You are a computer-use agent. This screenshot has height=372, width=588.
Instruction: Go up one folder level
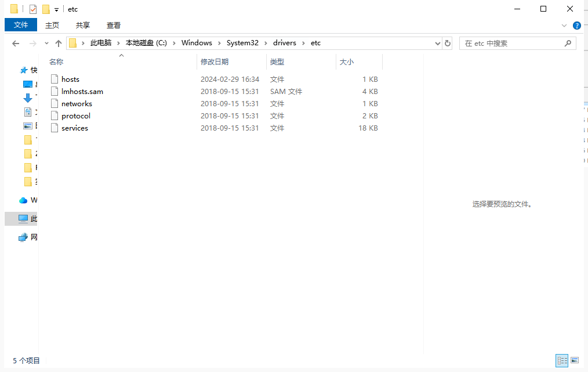pos(58,44)
